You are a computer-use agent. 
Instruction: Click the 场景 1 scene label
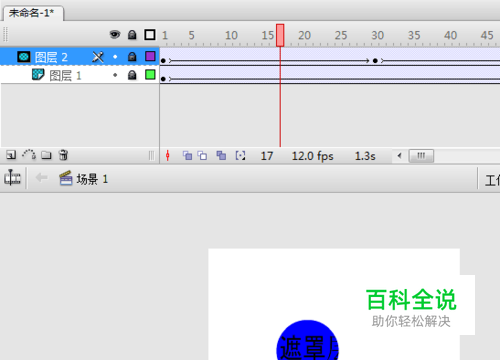pyautogui.click(x=92, y=179)
